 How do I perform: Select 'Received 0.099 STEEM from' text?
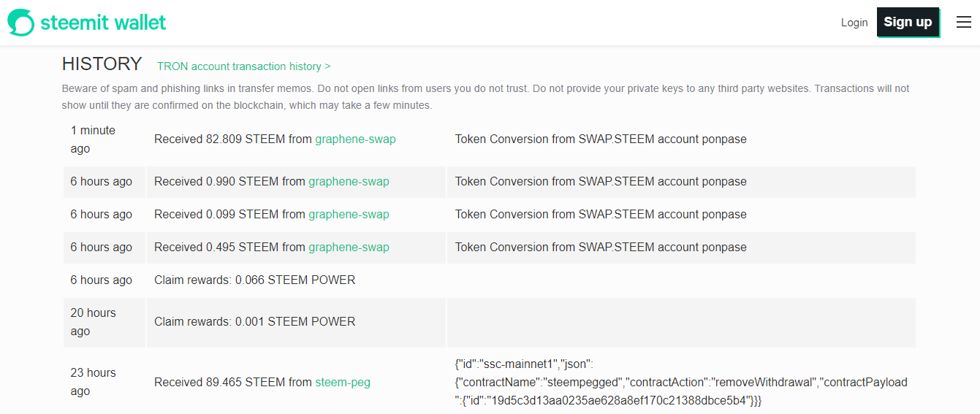click(229, 214)
